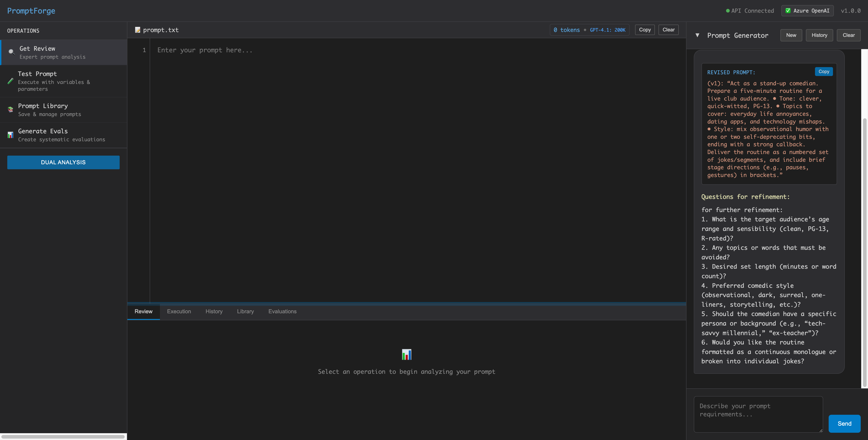868x440 pixels.
Task: Open the History tab in bottom panel
Action: coord(214,312)
